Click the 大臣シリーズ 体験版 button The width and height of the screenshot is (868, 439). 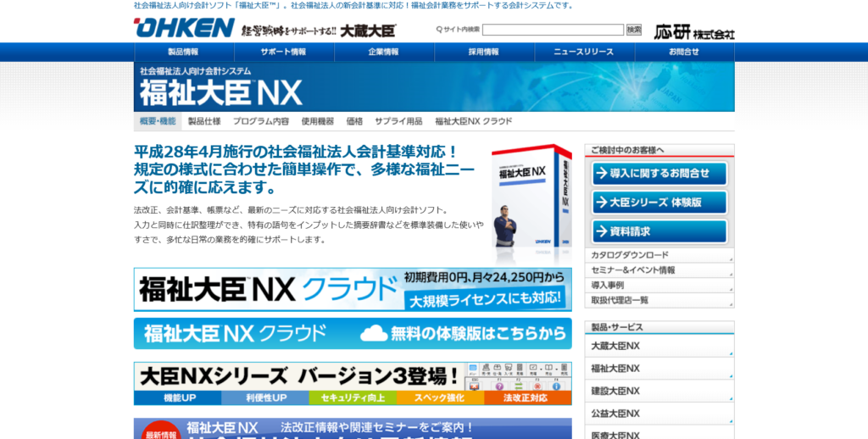(x=659, y=203)
